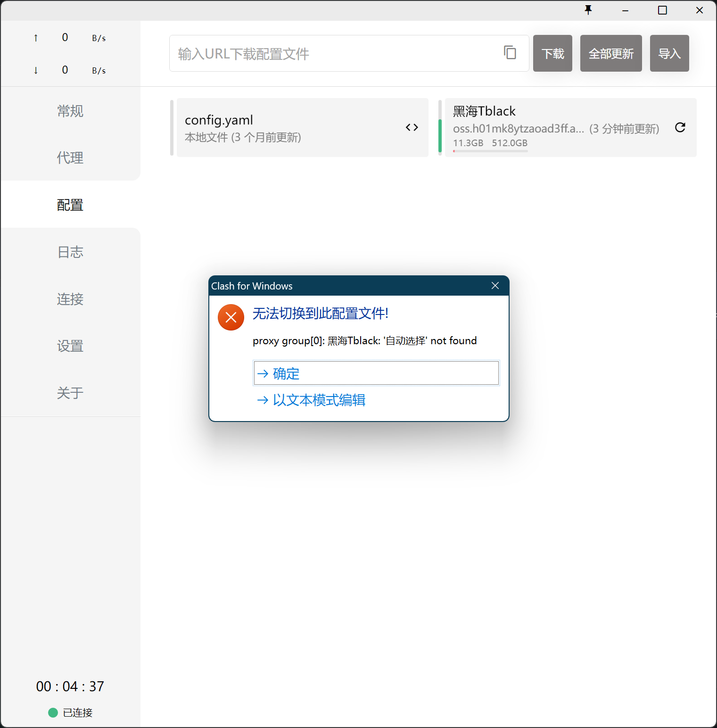Refresh the 黑海Tblack profile
Image resolution: width=717 pixels, height=728 pixels.
(680, 127)
